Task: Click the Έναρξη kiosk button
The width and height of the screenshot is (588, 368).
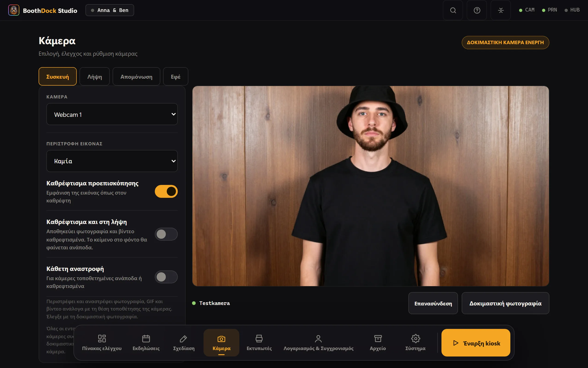Action: (x=476, y=343)
